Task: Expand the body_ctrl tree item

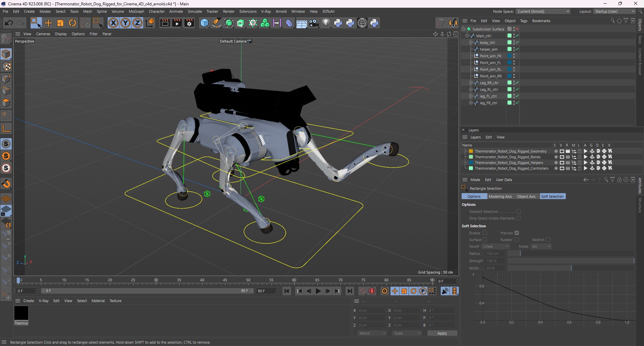Action: (x=471, y=43)
